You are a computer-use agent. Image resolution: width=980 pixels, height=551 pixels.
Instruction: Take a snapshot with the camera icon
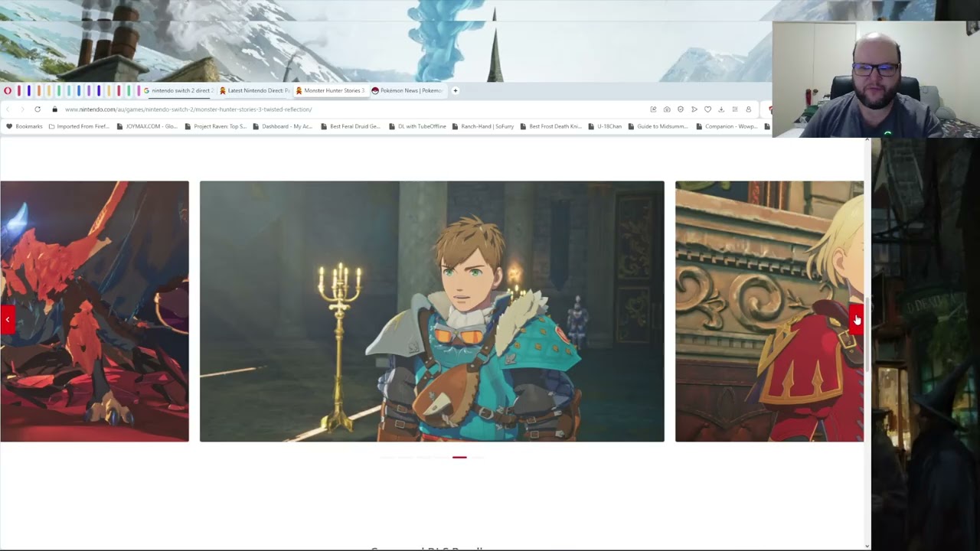(667, 109)
